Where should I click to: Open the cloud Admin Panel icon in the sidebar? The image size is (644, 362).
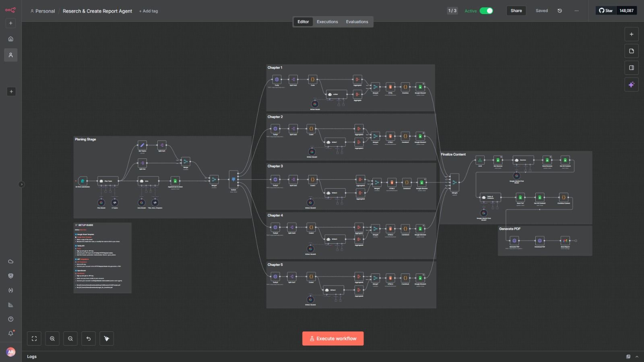click(x=11, y=261)
